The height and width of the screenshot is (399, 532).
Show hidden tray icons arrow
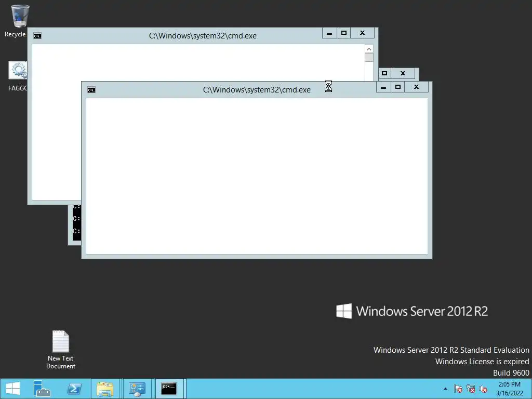445,389
